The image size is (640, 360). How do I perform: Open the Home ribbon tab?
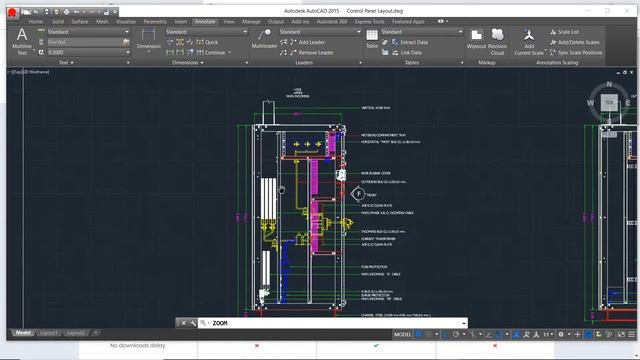tap(36, 22)
